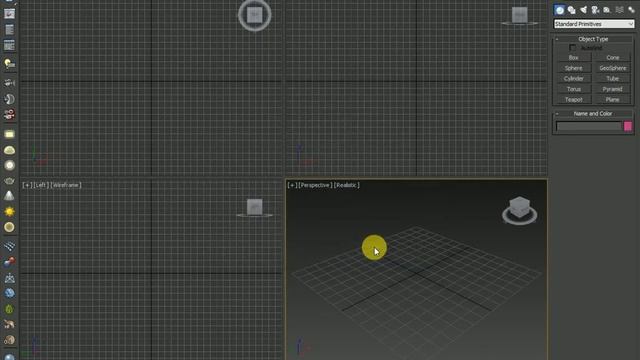Click the Teapot primitive button
Viewport: 640px width, 360px height.
573,100
